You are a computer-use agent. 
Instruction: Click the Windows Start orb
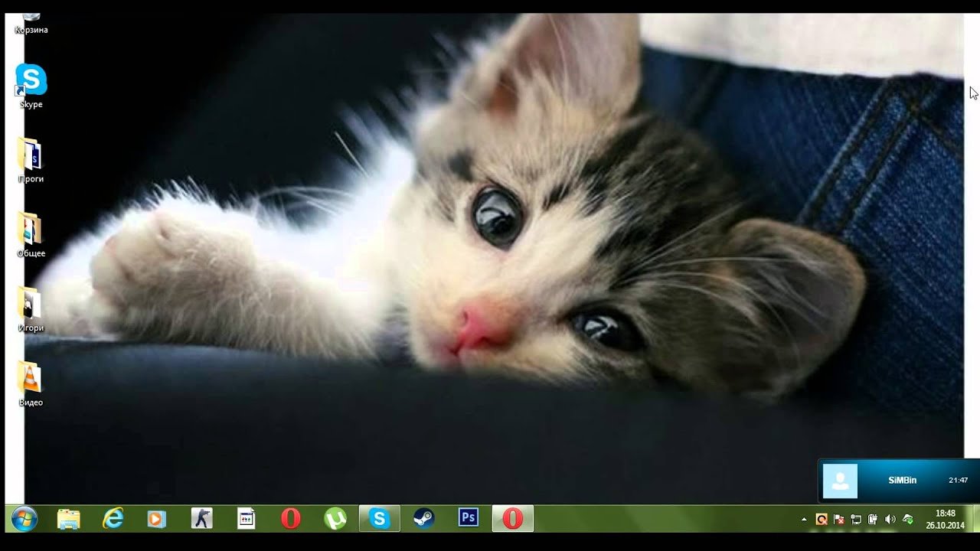[x=24, y=519]
